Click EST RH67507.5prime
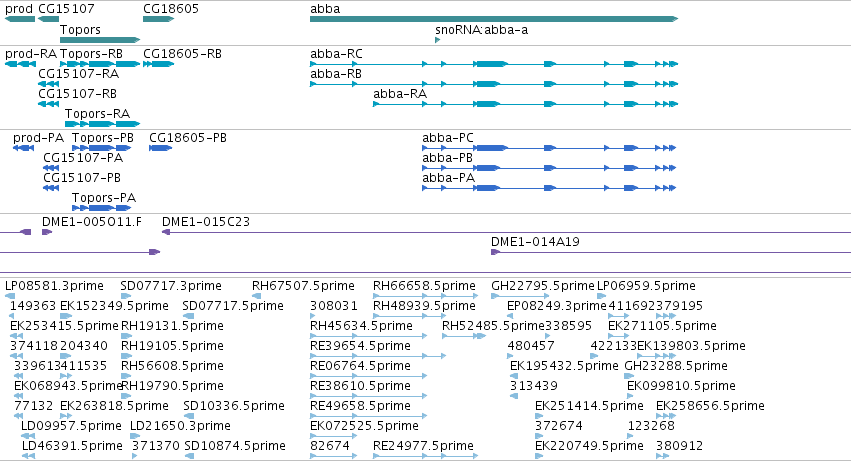This screenshot has height=461, width=851. 303,286
